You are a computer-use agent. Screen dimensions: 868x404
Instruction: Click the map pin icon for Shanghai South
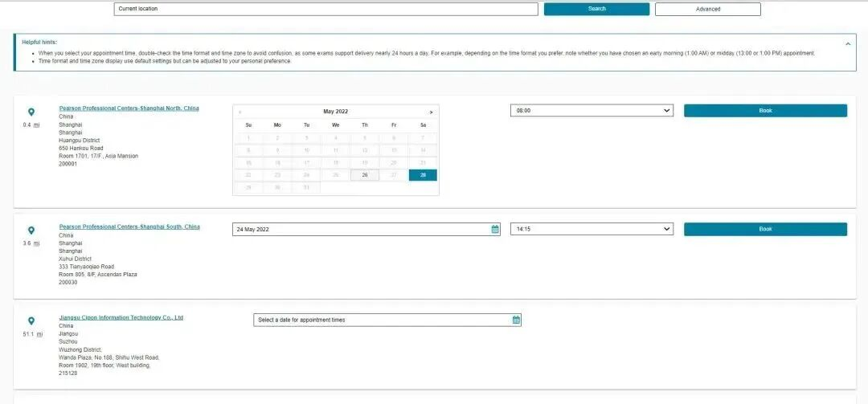pyautogui.click(x=31, y=231)
